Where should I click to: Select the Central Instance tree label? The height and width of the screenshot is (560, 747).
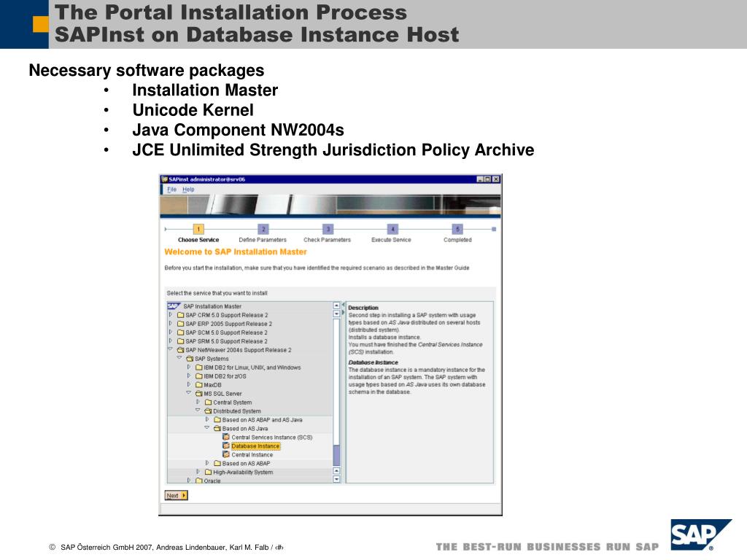(x=252, y=455)
